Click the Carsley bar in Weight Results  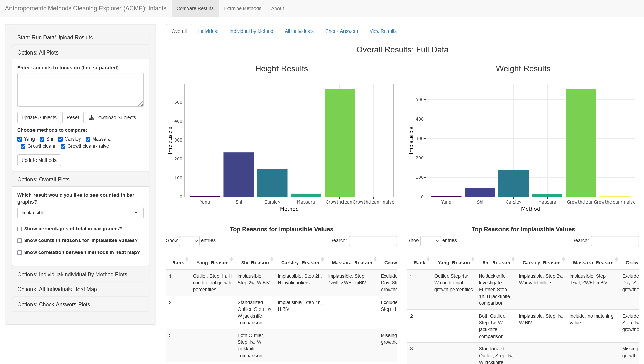(514, 183)
